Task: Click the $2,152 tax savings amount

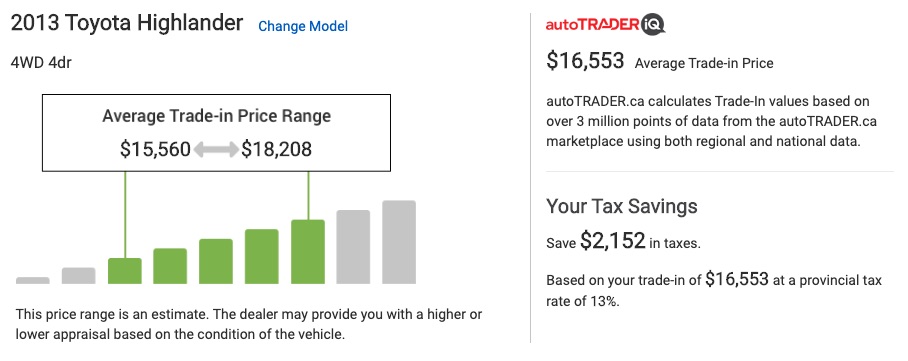Action: coord(613,240)
